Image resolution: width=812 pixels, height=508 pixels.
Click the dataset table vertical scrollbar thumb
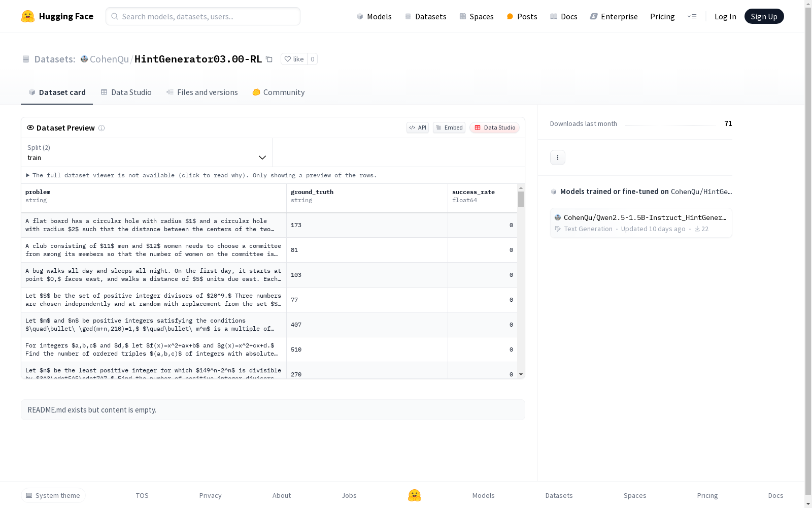point(521,199)
